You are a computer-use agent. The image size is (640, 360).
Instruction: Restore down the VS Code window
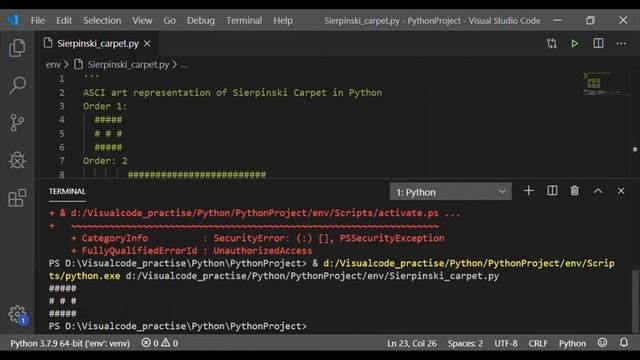[x=590, y=20]
